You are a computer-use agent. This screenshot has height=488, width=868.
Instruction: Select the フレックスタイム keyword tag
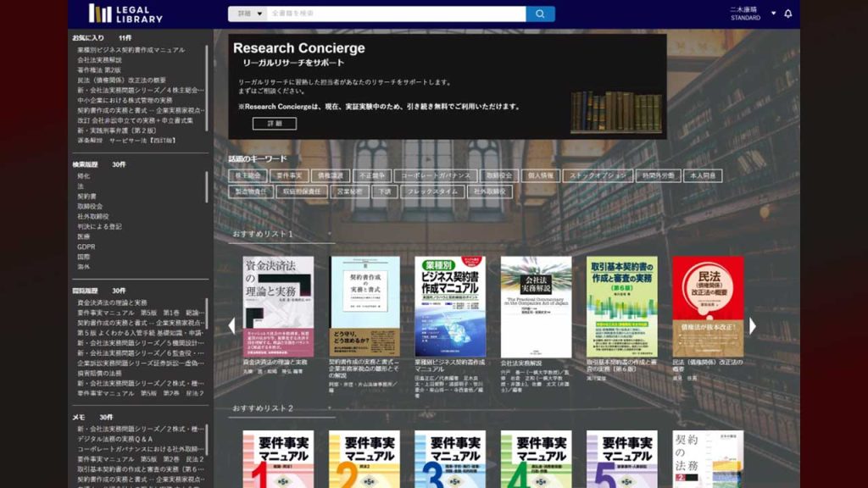(x=433, y=191)
